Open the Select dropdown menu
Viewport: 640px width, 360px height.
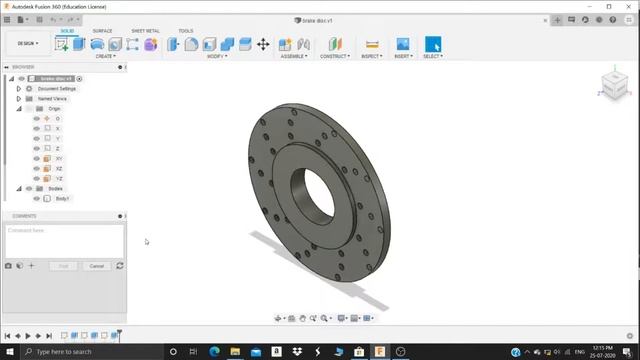click(x=433, y=56)
